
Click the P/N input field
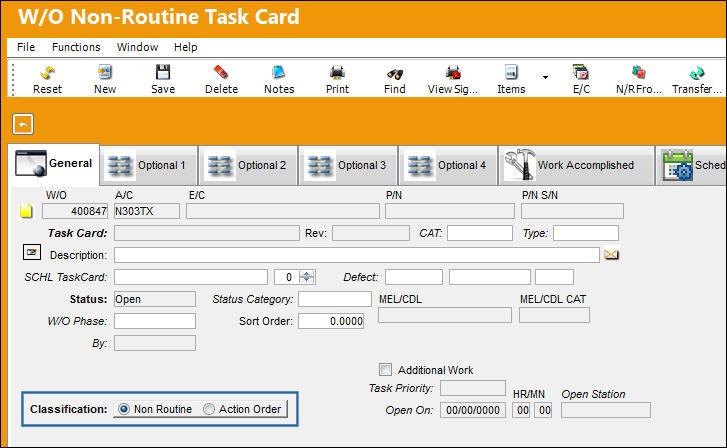coord(450,211)
